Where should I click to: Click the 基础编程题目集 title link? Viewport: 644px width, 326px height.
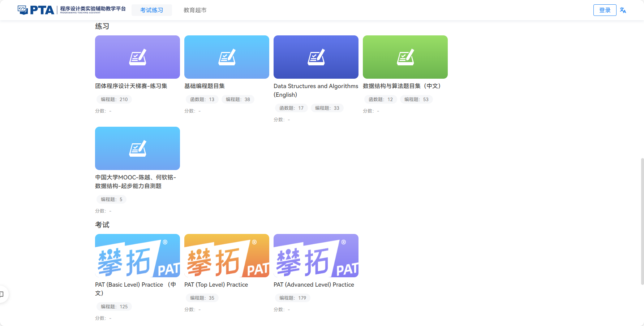[205, 86]
